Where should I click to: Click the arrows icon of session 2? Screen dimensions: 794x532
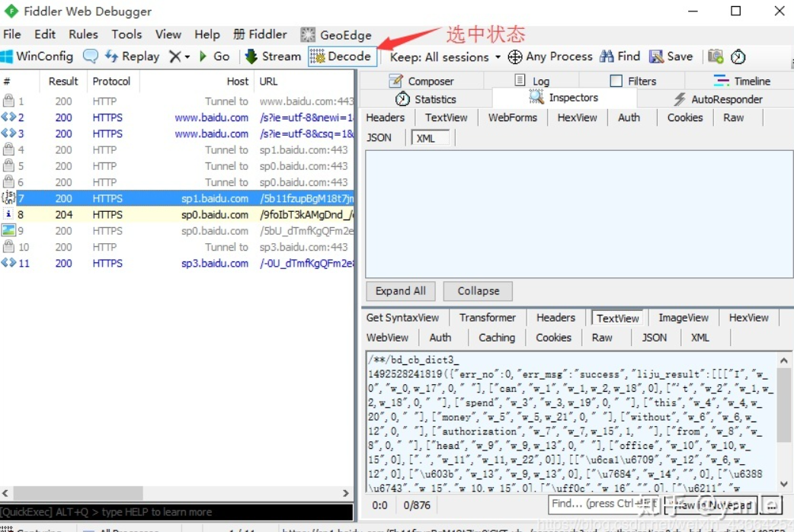point(8,117)
